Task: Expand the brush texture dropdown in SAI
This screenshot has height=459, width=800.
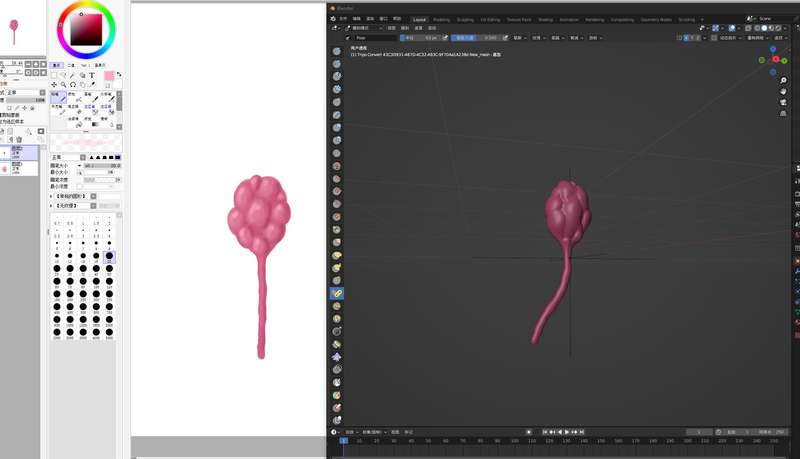Action: (x=85, y=204)
